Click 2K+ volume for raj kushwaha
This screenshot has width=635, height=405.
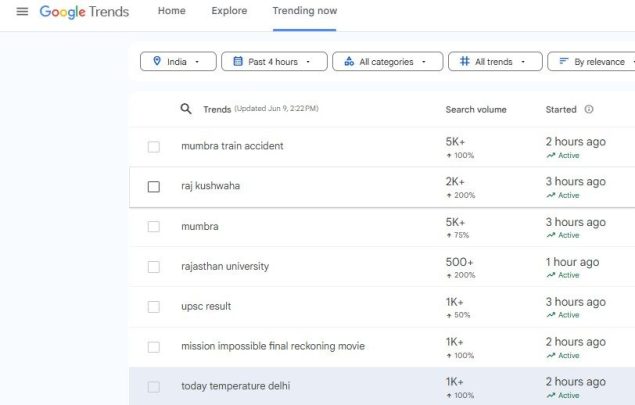tap(455, 181)
